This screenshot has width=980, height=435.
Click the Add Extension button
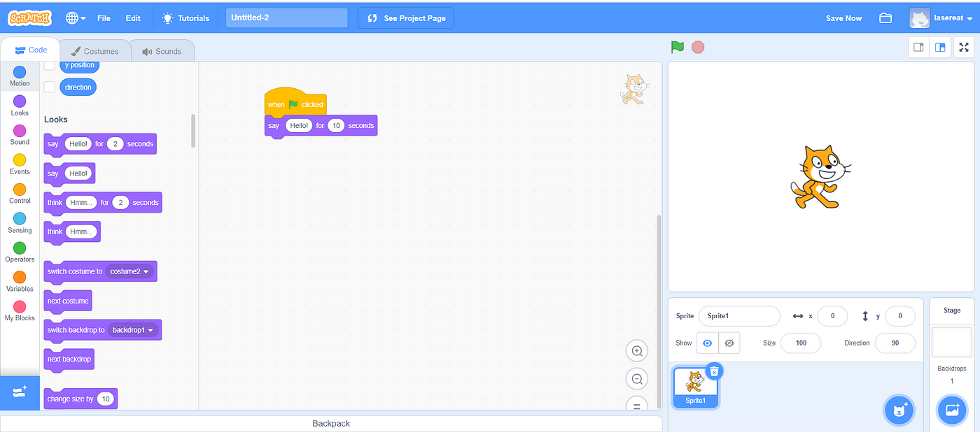[20, 392]
